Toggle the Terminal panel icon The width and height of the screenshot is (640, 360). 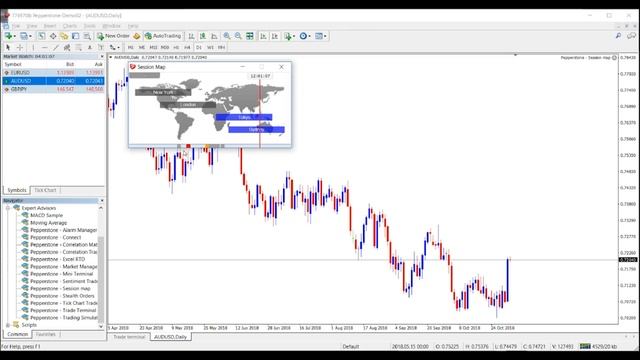[x=76, y=36]
